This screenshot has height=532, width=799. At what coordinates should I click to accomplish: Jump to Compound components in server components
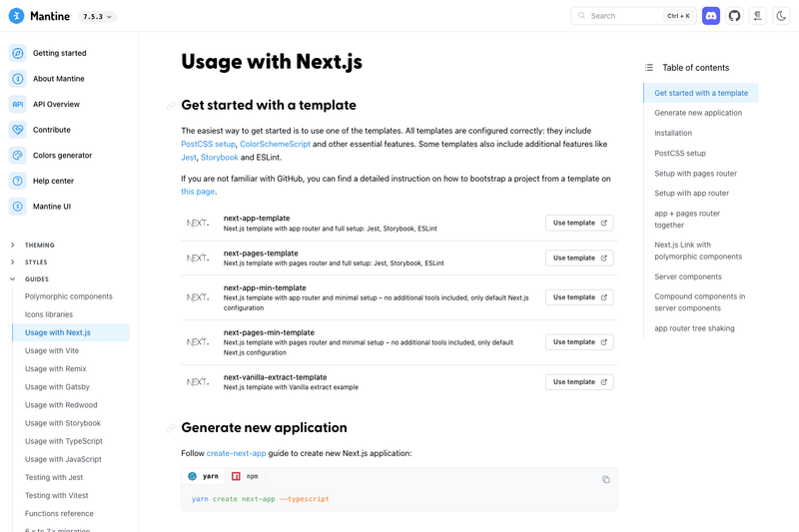700,302
